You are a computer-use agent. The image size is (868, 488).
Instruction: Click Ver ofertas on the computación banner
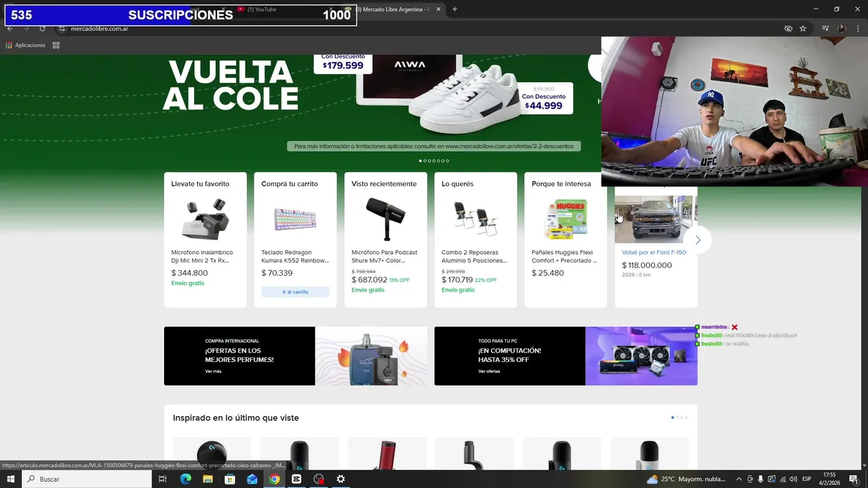tap(489, 371)
